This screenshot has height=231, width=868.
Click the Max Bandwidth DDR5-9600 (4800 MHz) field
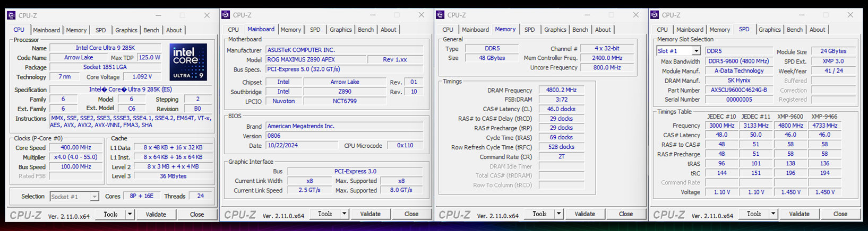(739, 61)
